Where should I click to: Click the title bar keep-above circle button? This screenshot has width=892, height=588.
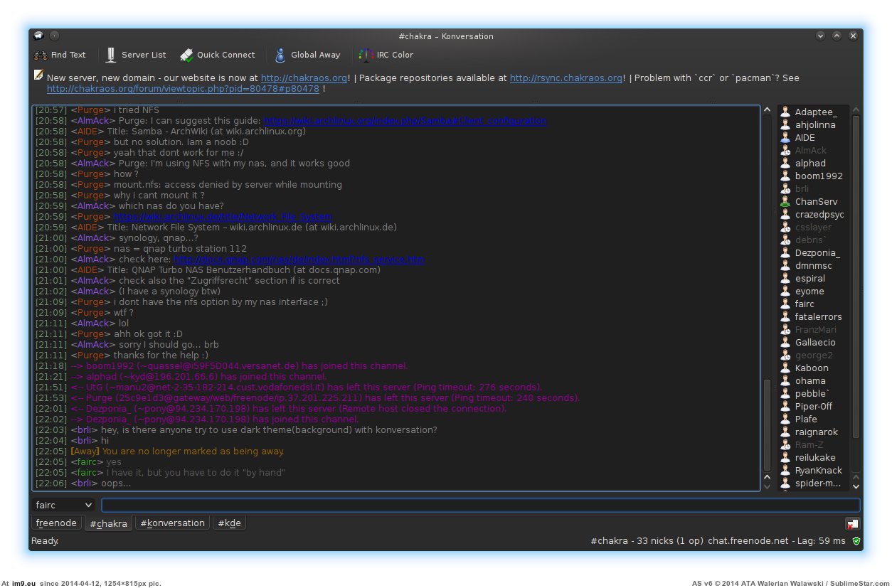coord(55,36)
